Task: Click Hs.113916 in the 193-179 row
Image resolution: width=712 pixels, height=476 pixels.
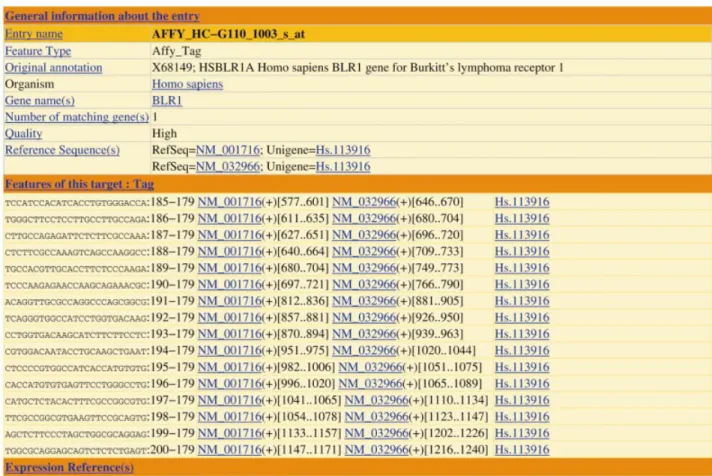Action: (522, 334)
